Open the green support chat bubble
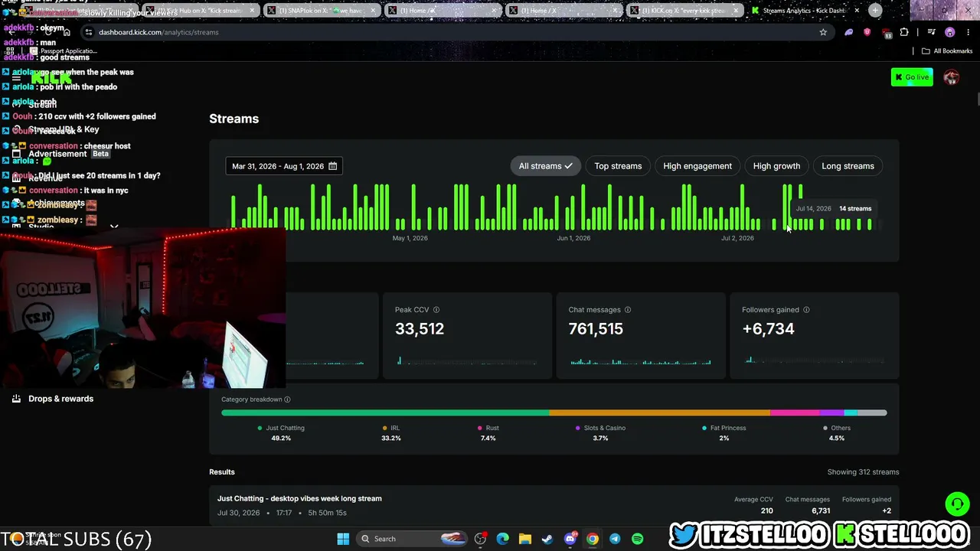The image size is (980, 551). tap(956, 504)
